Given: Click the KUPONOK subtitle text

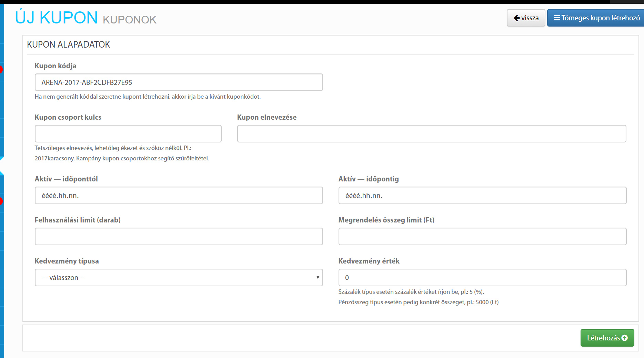Looking at the screenshot, I should [x=130, y=20].
